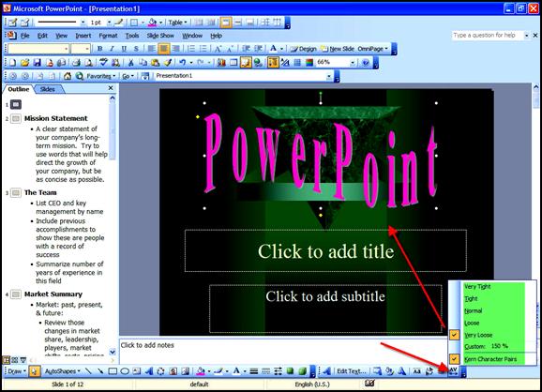Toggle numbered list formatting

coord(191,49)
